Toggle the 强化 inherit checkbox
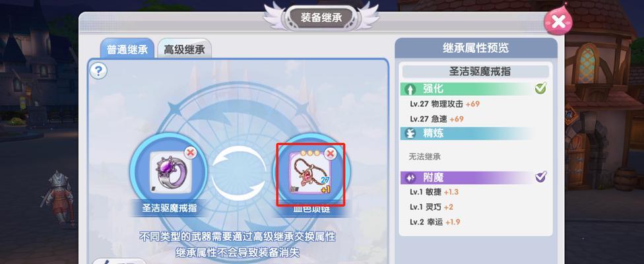644x264 pixels. [x=540, y=88]
